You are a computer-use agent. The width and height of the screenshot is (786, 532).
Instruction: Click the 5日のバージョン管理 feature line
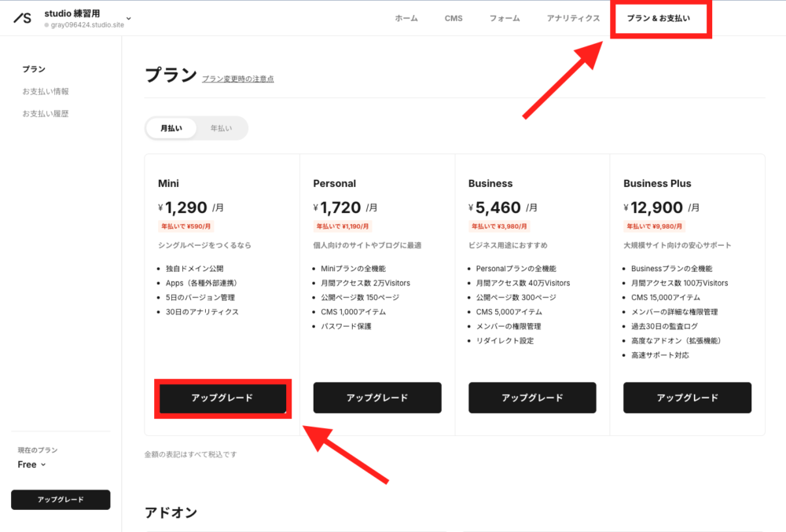[200, 298]
